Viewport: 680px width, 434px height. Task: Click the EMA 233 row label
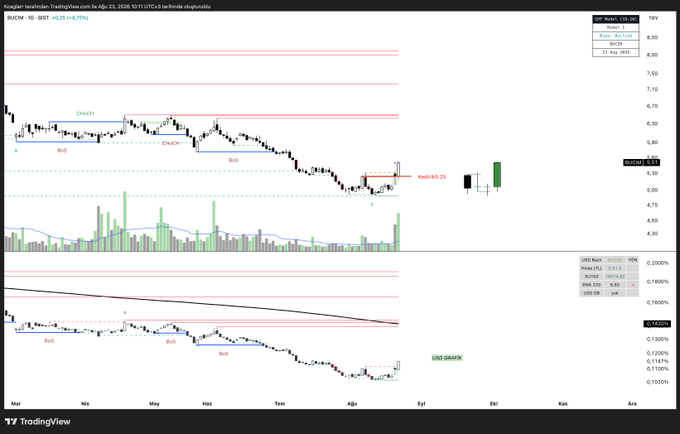(x=592, y=285)
